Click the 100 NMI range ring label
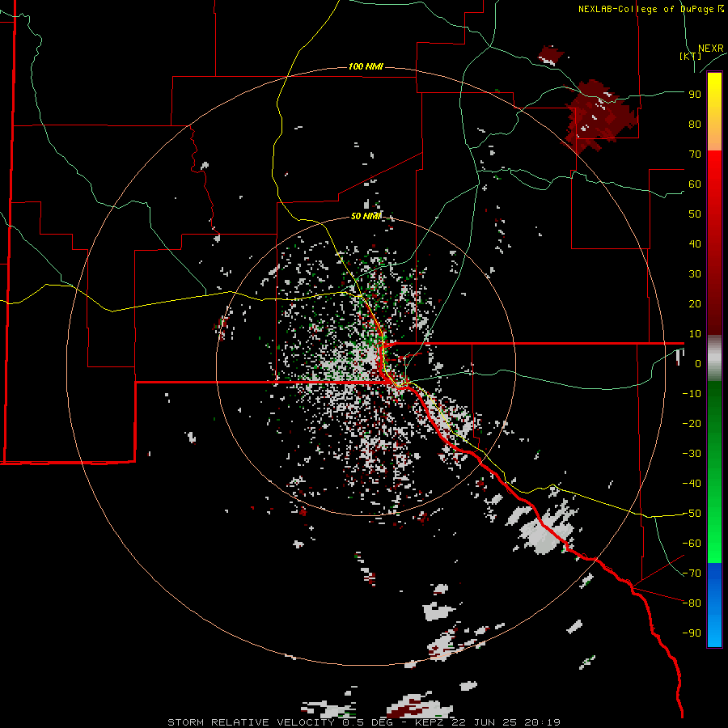 (x=366, y=67)
